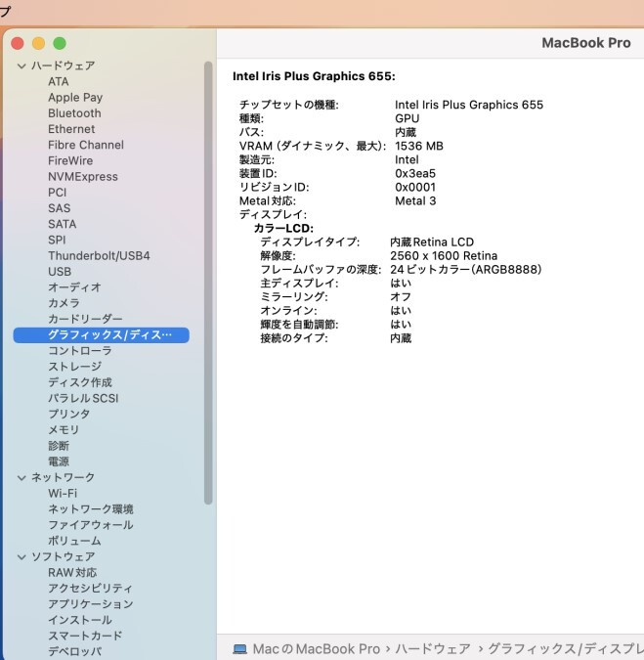Minimize window with yellow button
This screenshot has height=660, width=644.
[39, 43]
